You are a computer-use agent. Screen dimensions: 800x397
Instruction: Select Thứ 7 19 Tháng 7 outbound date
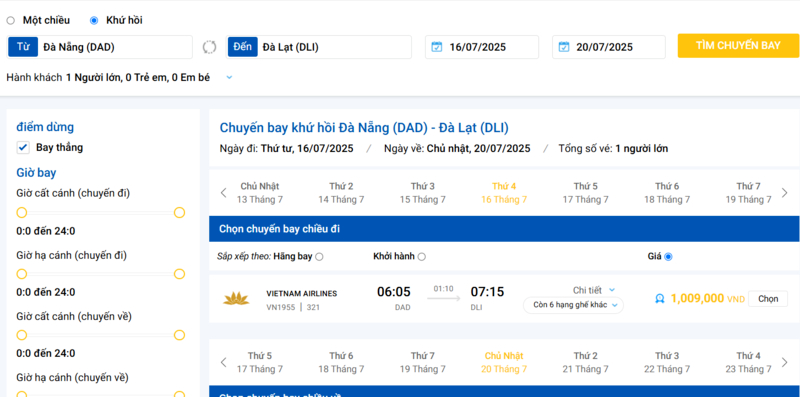coord(748,193)
